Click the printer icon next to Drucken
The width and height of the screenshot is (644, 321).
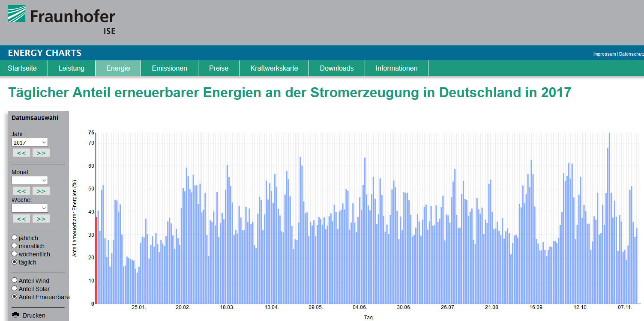click(15, 315)
